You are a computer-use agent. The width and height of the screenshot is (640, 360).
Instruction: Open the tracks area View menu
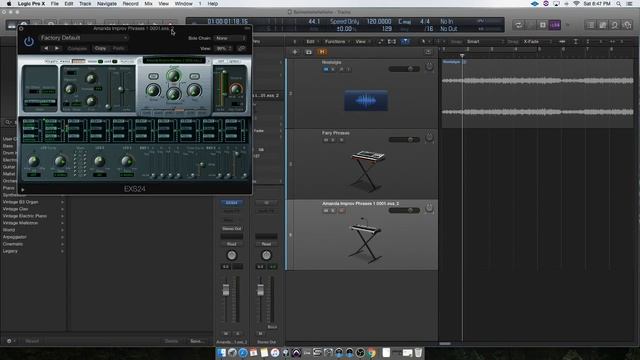(362, 42)
